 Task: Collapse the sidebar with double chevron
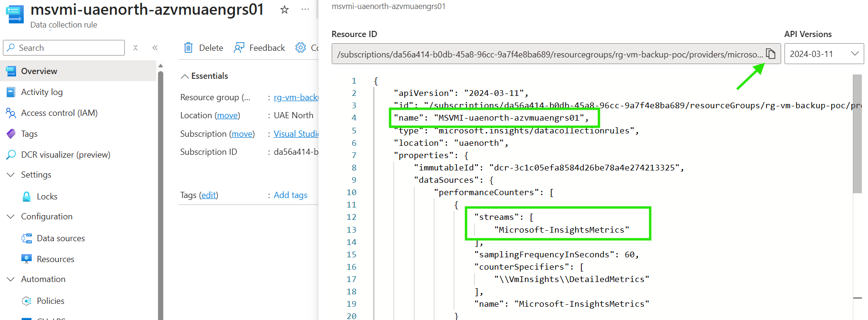(x=155, y=47)
